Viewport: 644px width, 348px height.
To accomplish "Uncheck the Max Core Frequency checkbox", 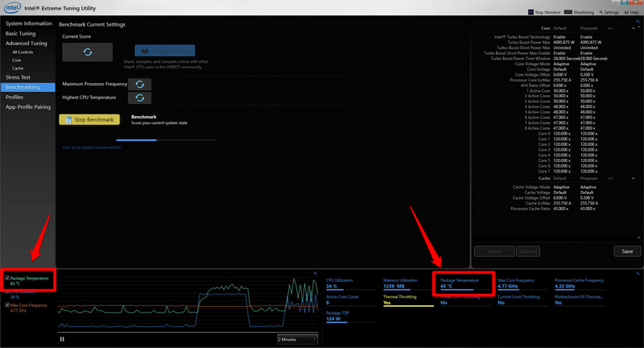I will pyautogui.click(x=7, y=305).
